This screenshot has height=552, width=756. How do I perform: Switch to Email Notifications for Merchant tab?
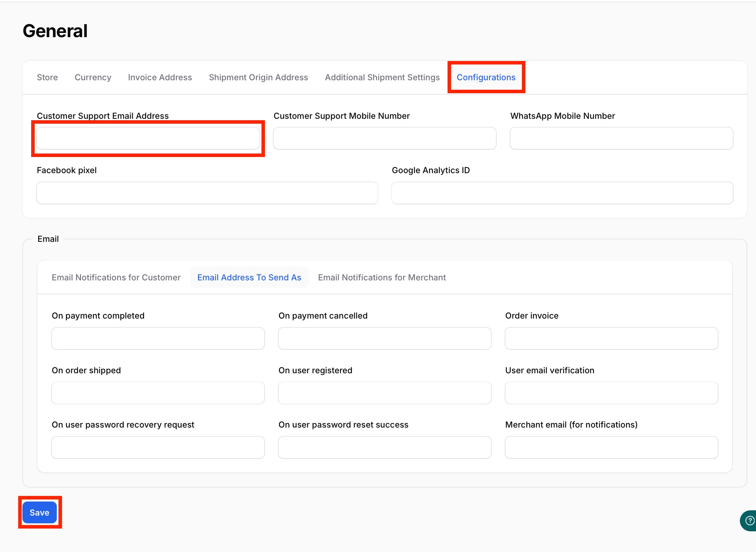pyautogui.click(x=382, y=278)
